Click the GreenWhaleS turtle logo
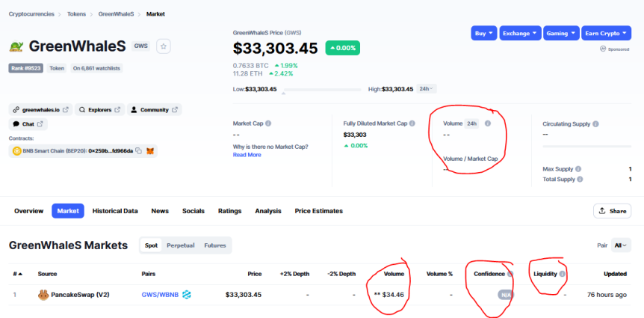The width and height of the screenshot is (644, 318). point(16,47)
